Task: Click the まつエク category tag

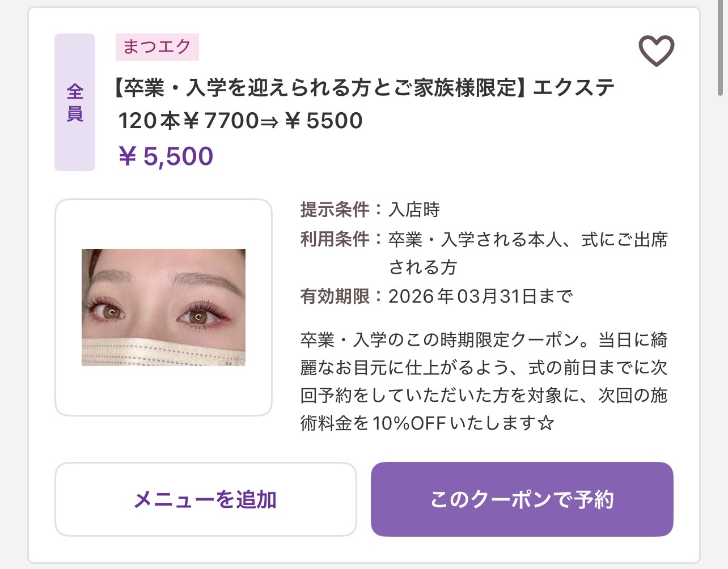Action: [x=157, y=46]
